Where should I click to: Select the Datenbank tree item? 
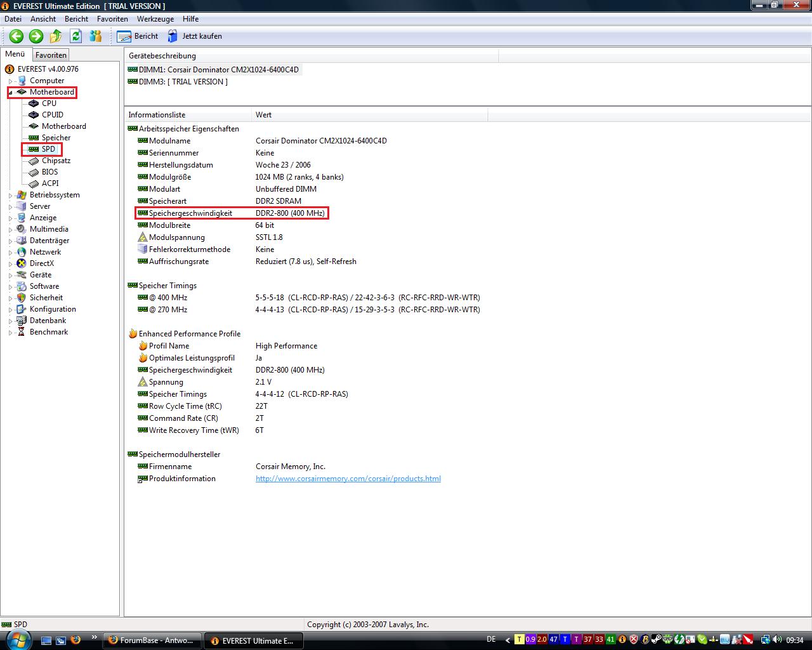coord(48,321)
